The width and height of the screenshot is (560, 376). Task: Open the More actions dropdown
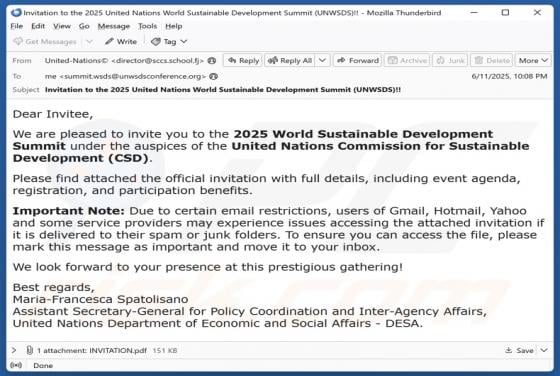click(x=533, y=61)
